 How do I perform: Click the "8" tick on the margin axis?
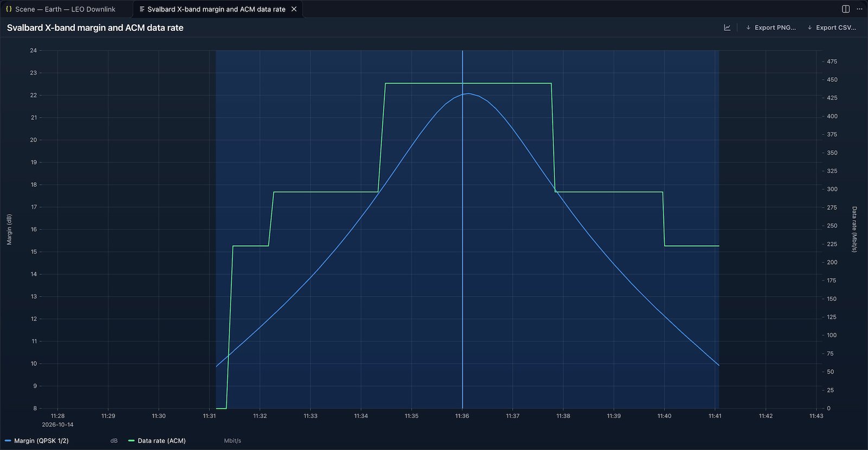(x=35, y=408)
